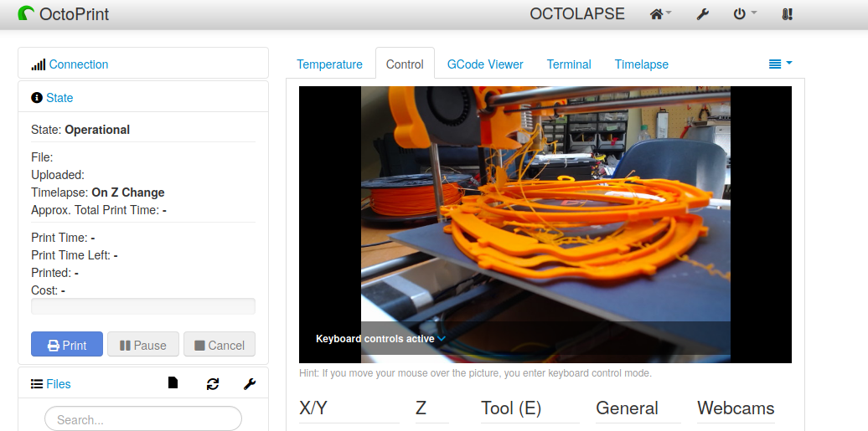Viewport: 868px width, 431px height.
Task: Start the job with Print button
Action: coord(67,344)
